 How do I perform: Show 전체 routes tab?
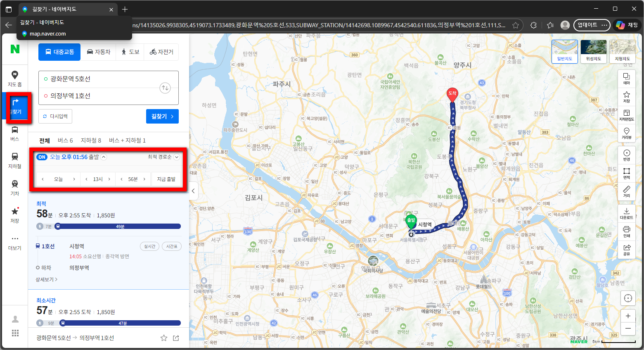(x=45, y=140)
